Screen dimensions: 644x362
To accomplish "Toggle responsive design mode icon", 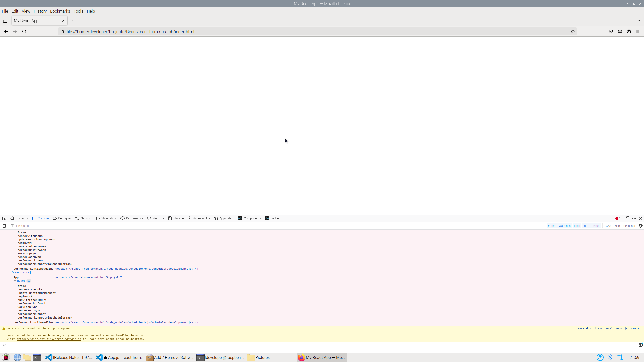I will [627, 218].
